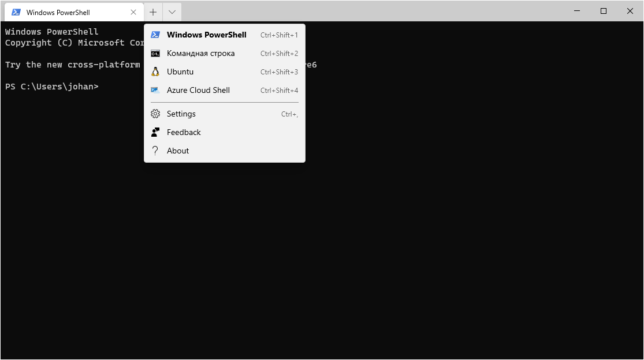Close the terminal window
The width and height of the screenshot is (644, 360).
(630, 11)
